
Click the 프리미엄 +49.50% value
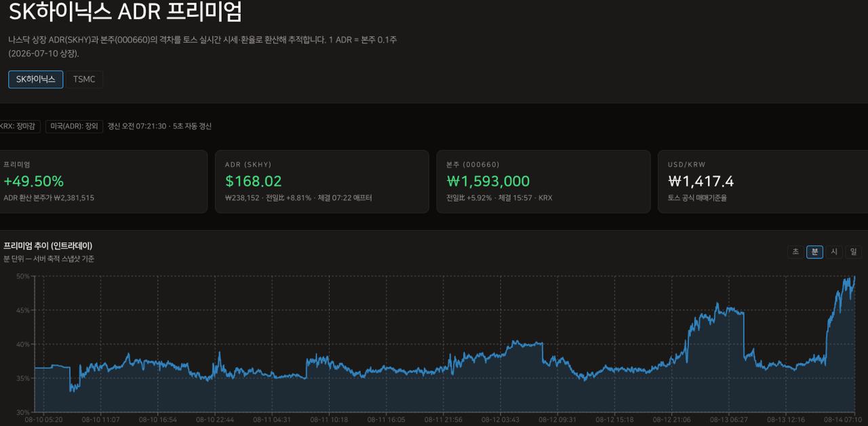[x=33, y=181]
